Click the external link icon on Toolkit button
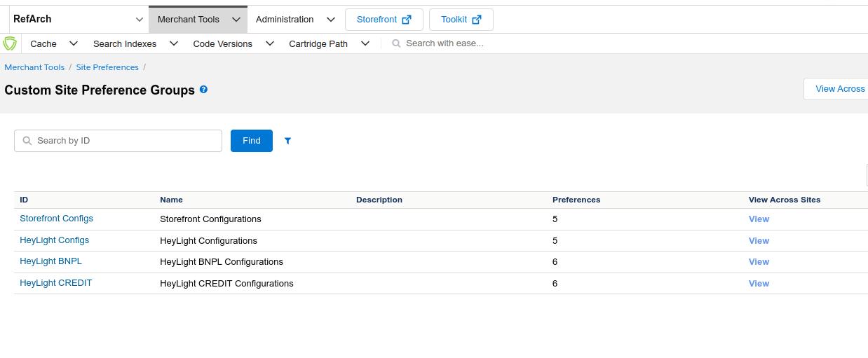868x358 pixels. click(477, 20)
